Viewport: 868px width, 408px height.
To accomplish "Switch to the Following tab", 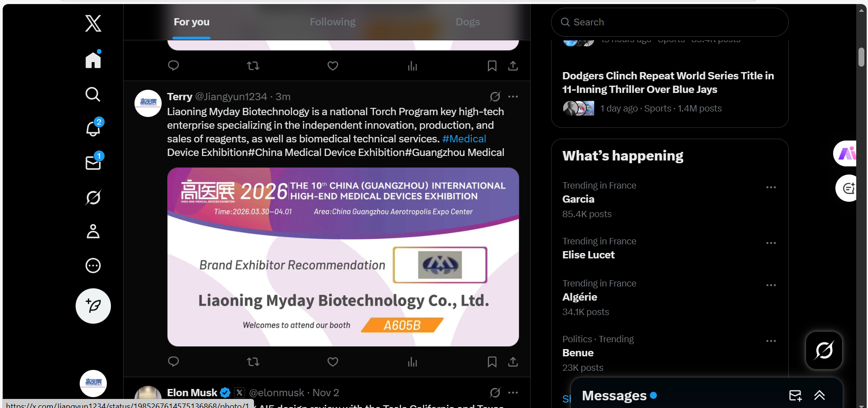I will 333,22.
